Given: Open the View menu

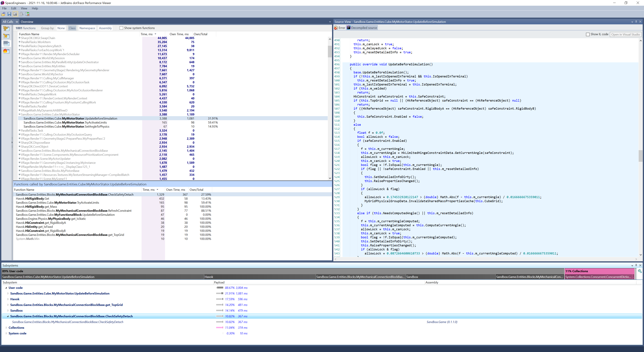Looking at the screenshot, I should pyautogui.click(x=24, y=8).
